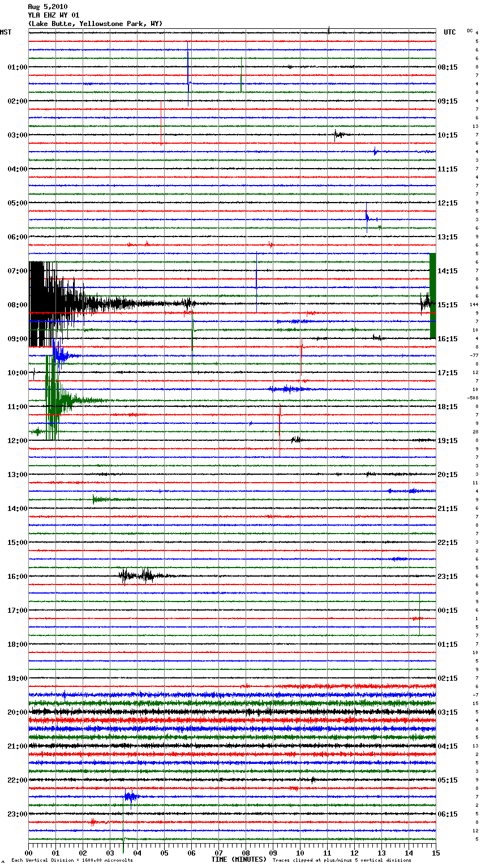Click x-axis minute tick label '13'
The image size is (481, 868).
[381, 853]
